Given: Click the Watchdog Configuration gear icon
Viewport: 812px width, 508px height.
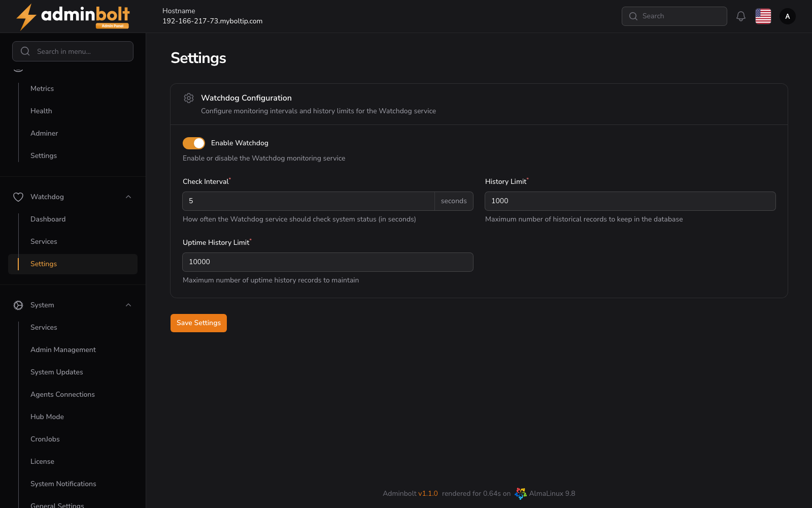Looking at the screenshot, I should (x=189, y=98).
